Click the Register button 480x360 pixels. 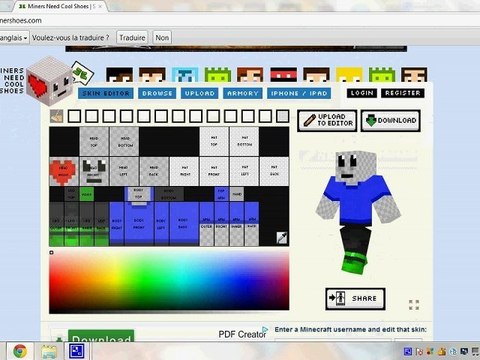click(x=403, y=93)
